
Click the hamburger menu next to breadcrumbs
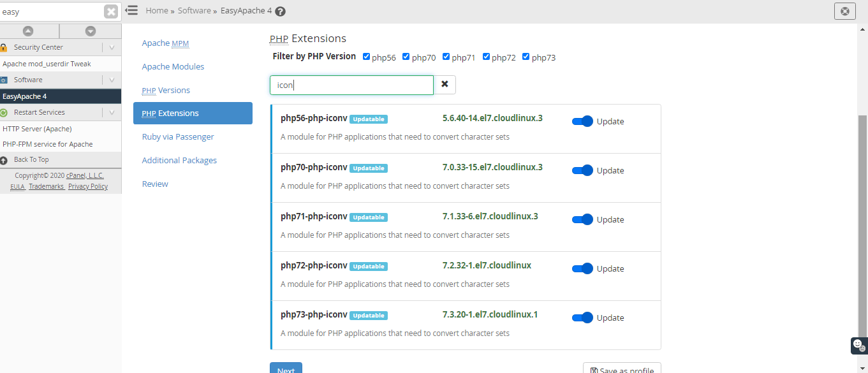[131, 10]
